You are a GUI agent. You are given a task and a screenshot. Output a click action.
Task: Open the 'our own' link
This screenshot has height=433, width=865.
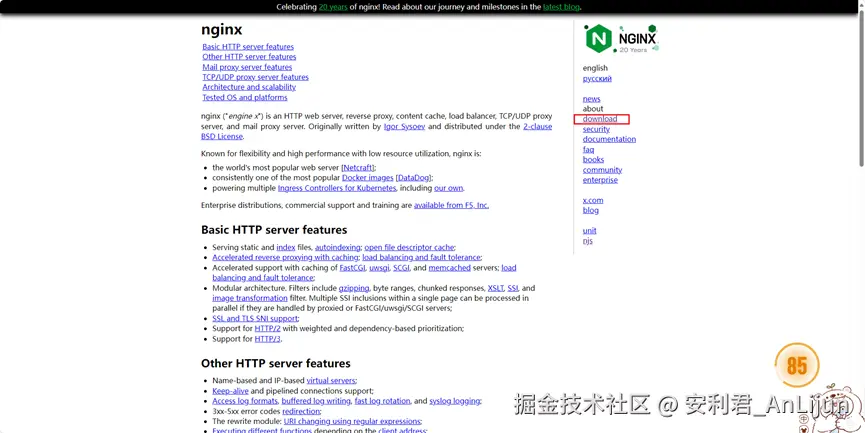coord(448,188)
